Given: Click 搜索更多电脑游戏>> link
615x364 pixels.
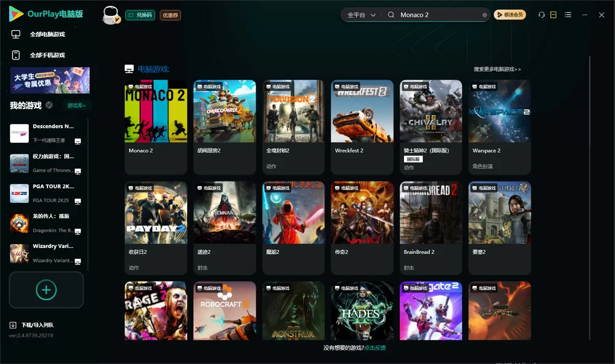Looking at the screenshot, I should (497, 69).
